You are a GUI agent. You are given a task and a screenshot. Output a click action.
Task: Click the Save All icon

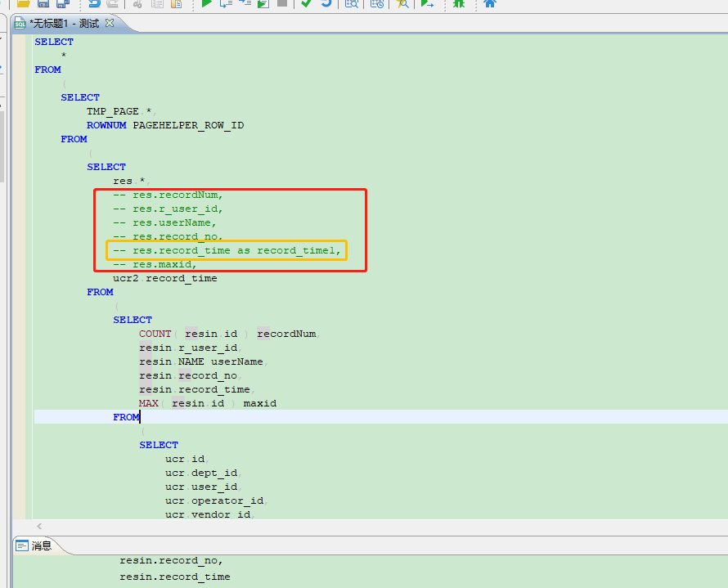coord(62,3)
